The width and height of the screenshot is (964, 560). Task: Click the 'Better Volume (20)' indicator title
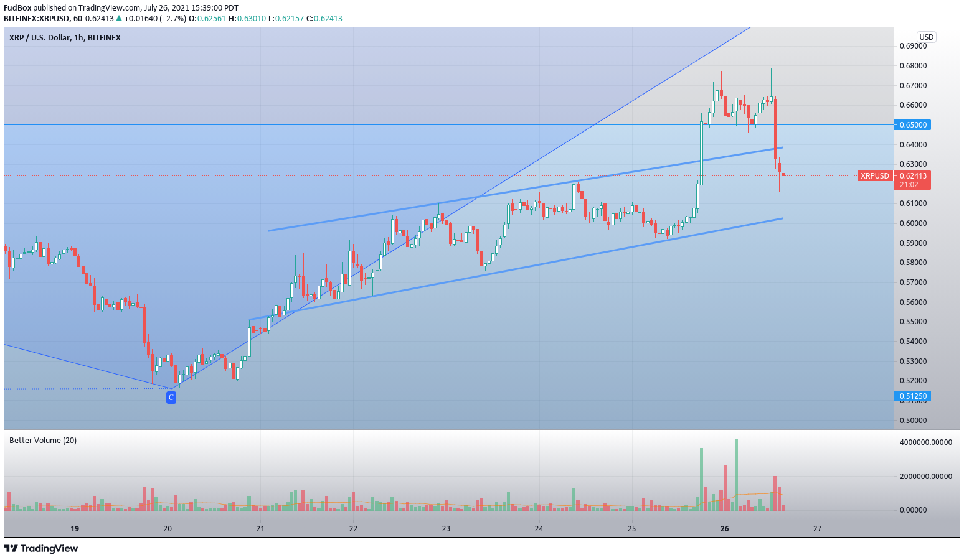pos(43,441)
